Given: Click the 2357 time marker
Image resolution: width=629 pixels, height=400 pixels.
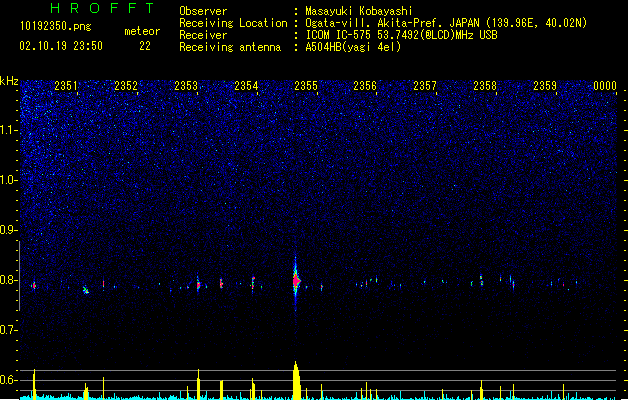Looking at the screenshot, I should pyautogui.click(x=425, y=86).
